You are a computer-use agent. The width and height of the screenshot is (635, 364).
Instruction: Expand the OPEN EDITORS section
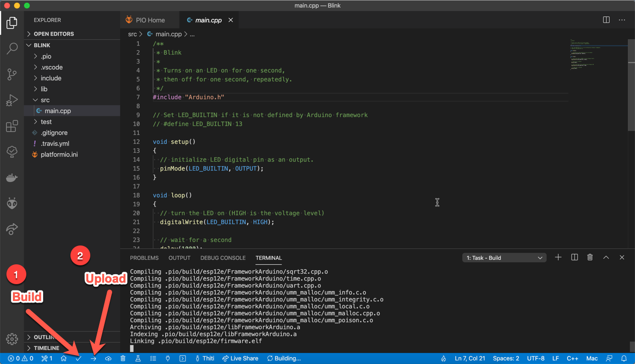coord(54,34)
